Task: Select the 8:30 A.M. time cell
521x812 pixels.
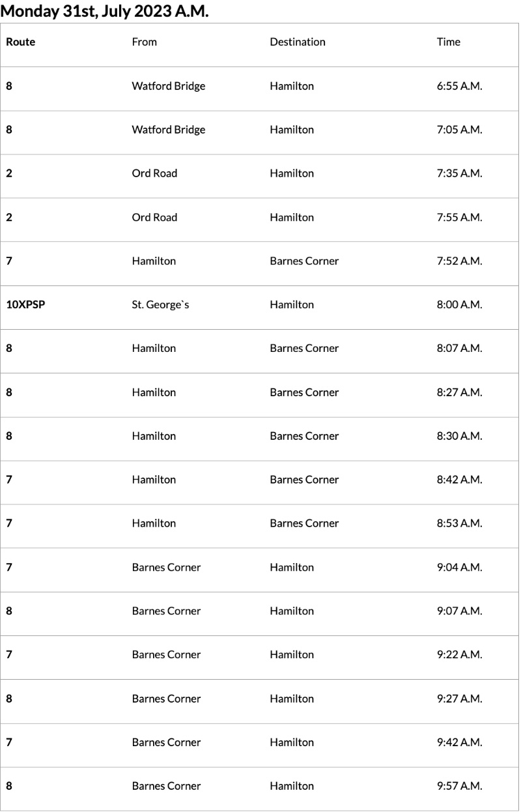Action: 459,436
